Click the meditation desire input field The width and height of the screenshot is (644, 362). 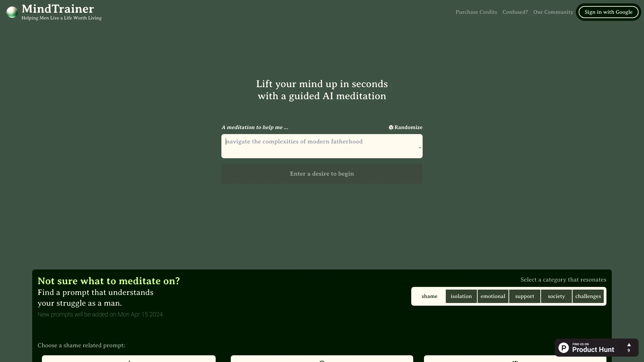(x=322, y=146)
